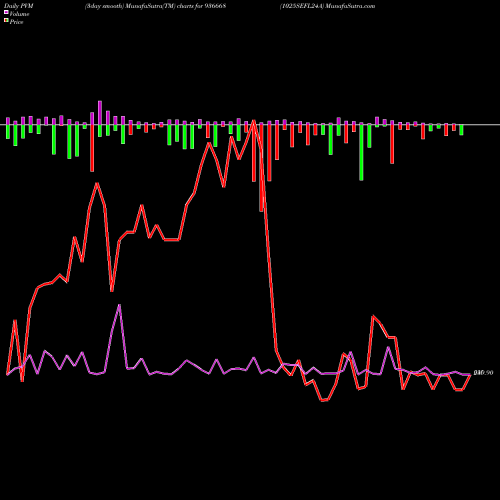The width and height of the screenshot is (500, 500).
Task: Select the Price legend label
Action: point(17,22)
